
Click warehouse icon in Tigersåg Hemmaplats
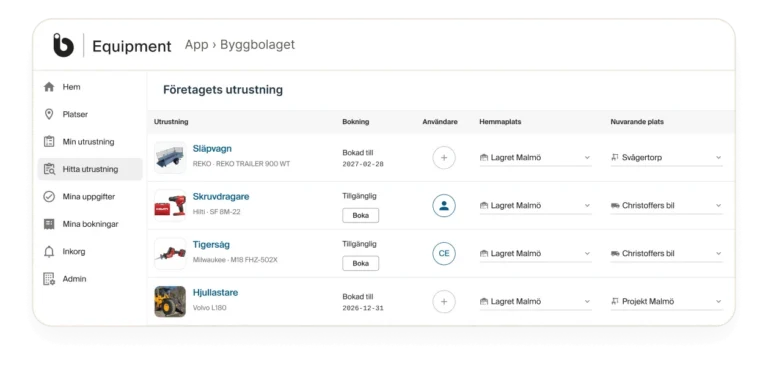[x=484, y=254]
